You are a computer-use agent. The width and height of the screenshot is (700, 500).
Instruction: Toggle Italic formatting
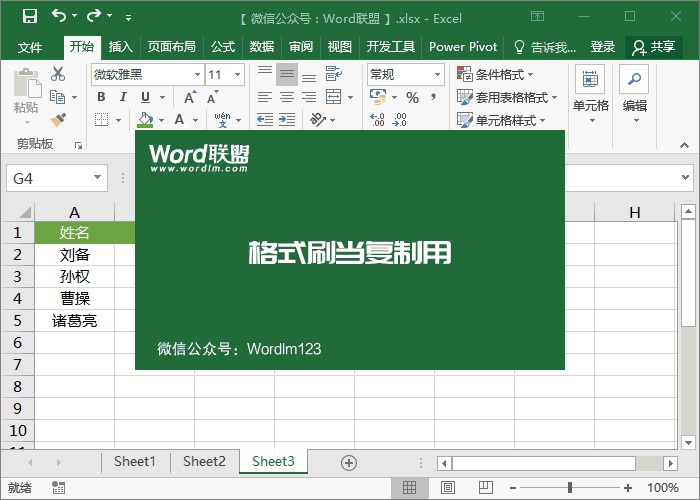tap(123, 97)
